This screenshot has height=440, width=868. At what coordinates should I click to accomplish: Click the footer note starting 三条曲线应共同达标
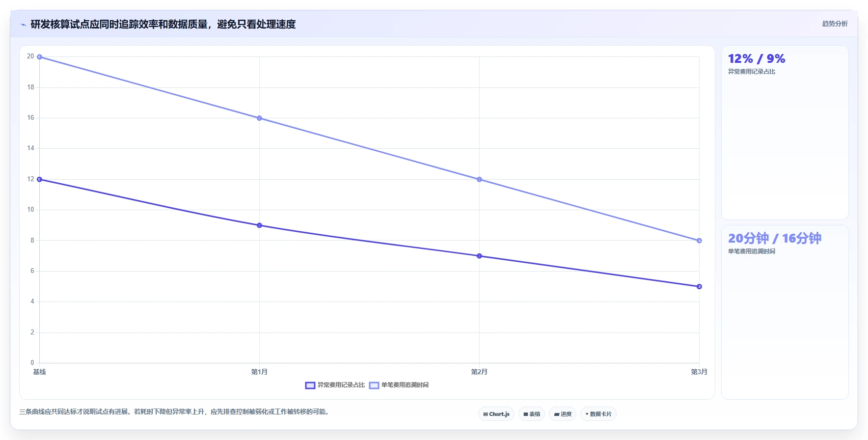click(x=174, y=412)
